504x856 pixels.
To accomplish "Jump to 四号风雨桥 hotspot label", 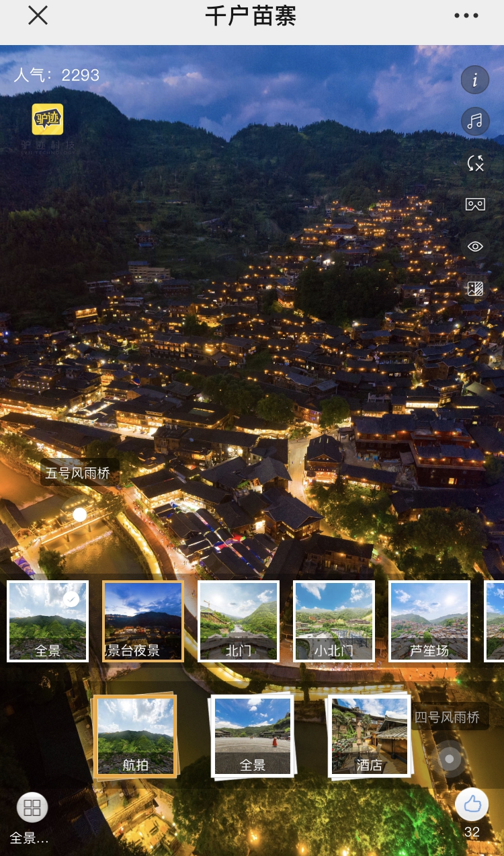I will click(448, 717).
